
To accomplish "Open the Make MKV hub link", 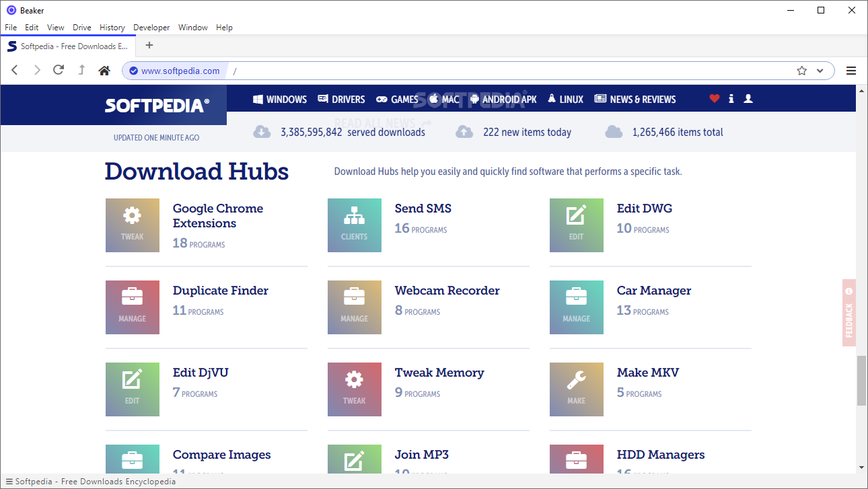I will (x=648, y=373).
